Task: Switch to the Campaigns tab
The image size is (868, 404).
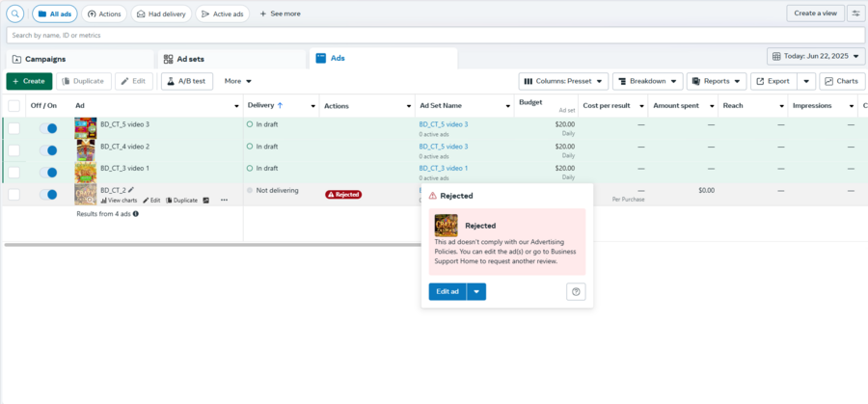Action: [x=77, y=59]
